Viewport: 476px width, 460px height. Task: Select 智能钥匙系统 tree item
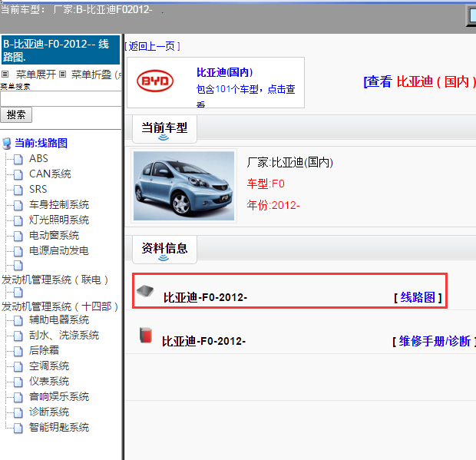point(59,427)
